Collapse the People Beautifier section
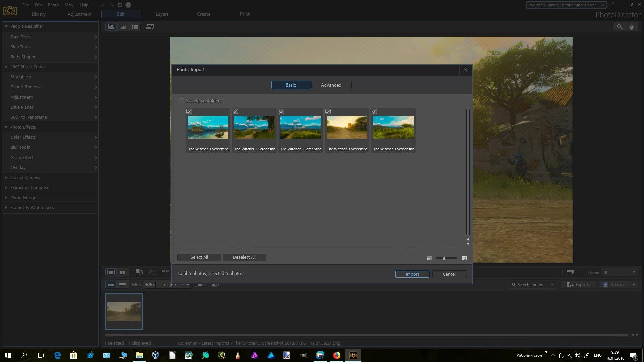Viewport: 644px width, 362px height. 6,26
